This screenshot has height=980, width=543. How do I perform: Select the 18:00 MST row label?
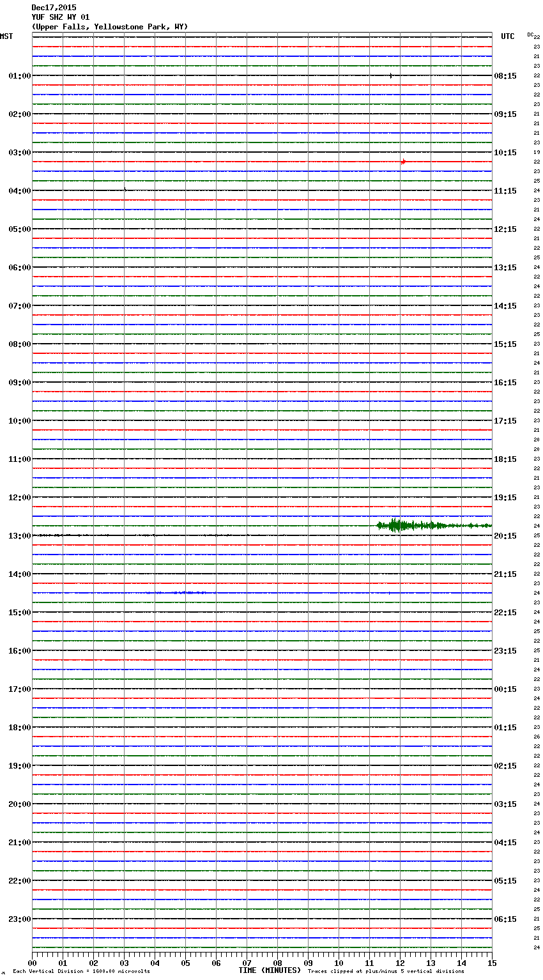click(x=19, y=728)
